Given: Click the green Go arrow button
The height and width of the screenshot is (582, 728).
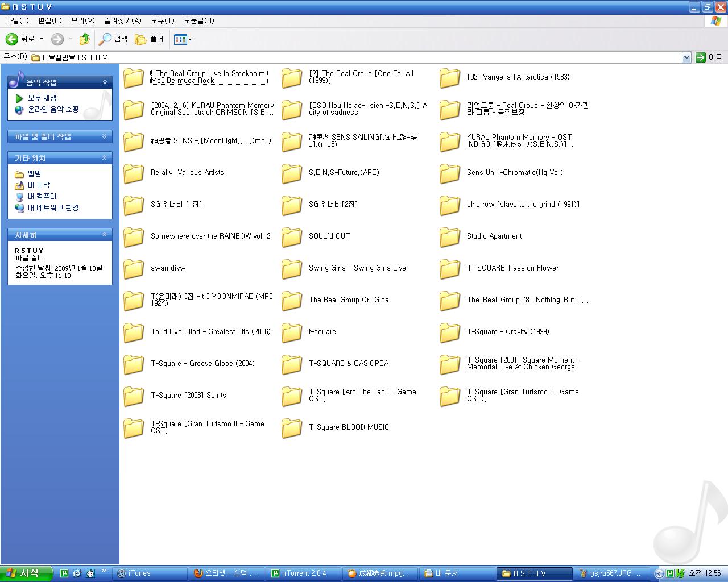Looking at the screenshot, I should click(x=701, y=57).
